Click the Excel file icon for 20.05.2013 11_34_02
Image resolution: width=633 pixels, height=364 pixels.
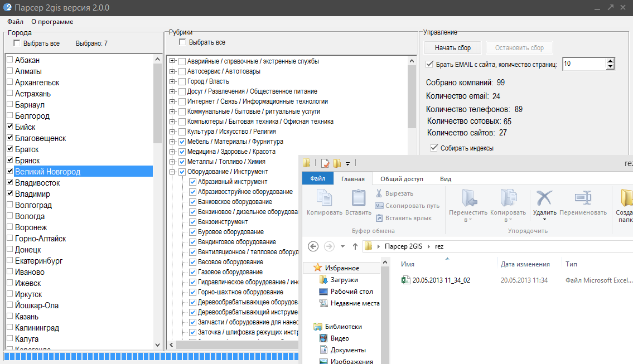(405, 280)
